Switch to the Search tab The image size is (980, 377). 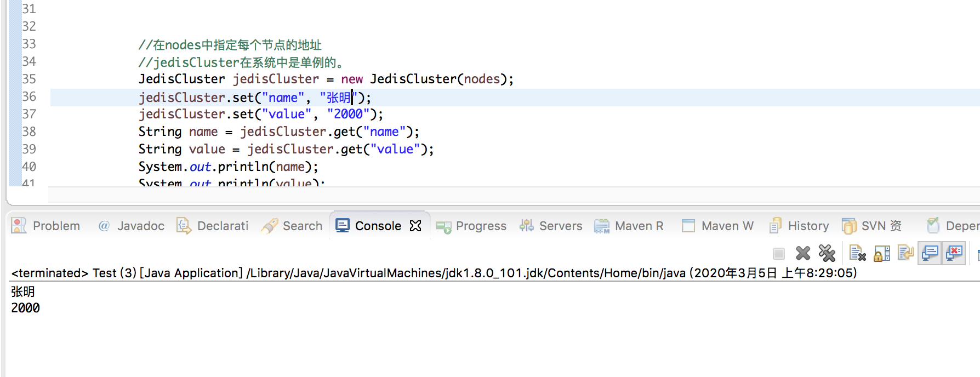292,226
